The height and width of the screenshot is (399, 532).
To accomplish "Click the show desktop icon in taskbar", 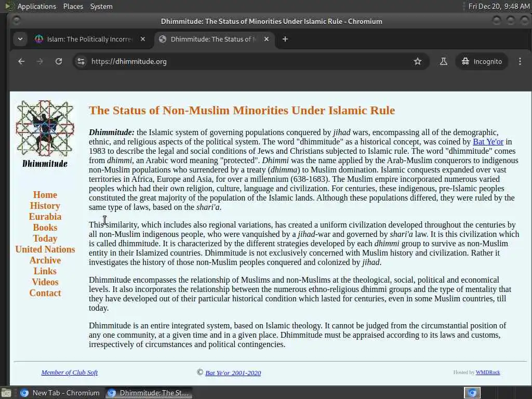I will (x=6, y=393).
